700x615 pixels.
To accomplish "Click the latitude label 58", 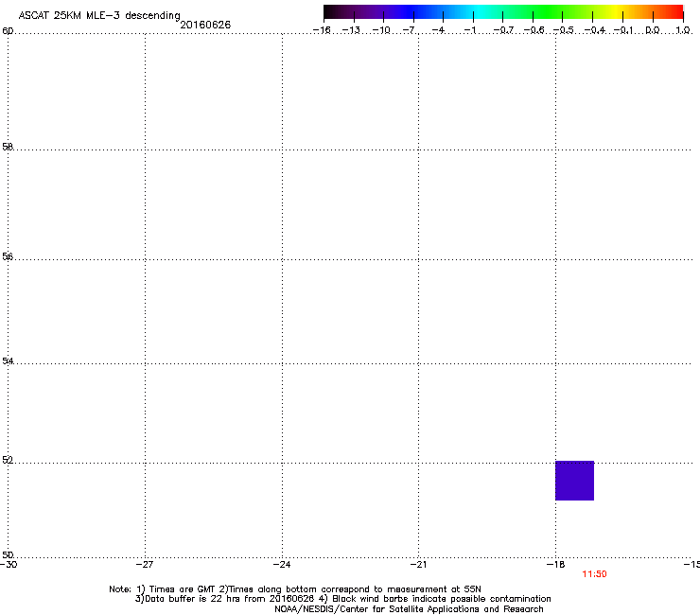I will [x=8, y=147].
